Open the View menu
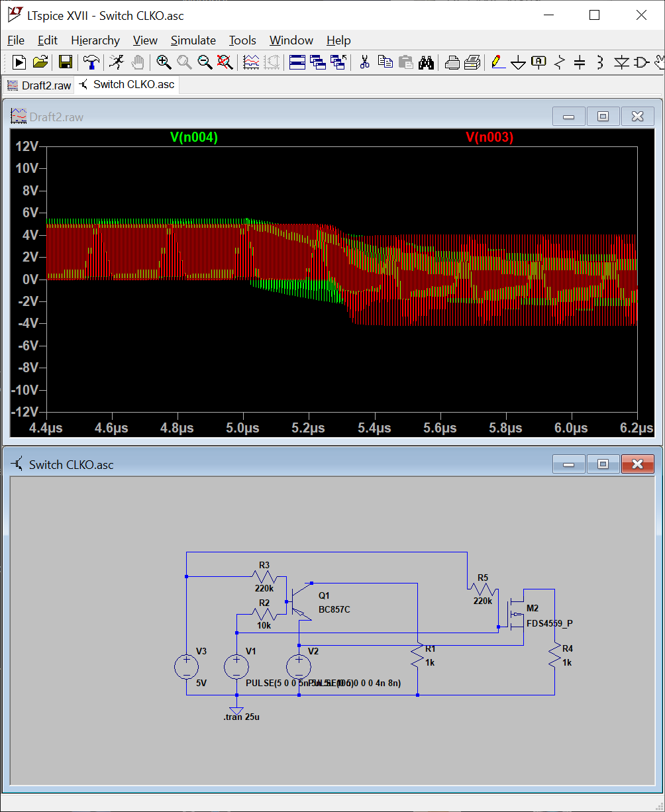Image resolution: width=665 pixels, height=812 pixels. click(145, 40)
